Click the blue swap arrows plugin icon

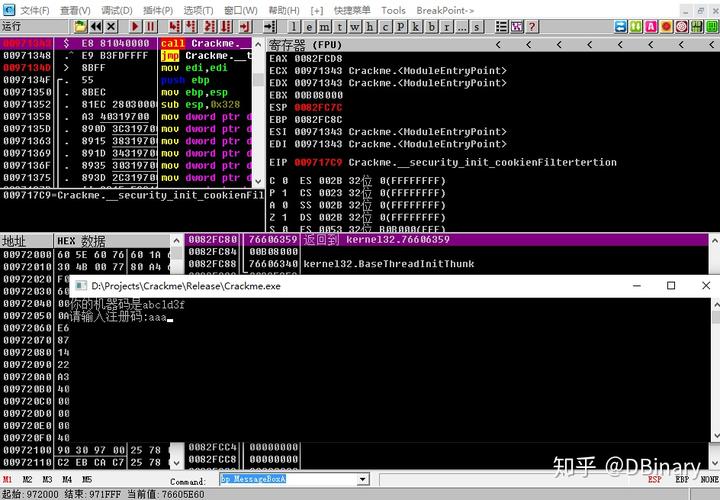pos(621,27)
